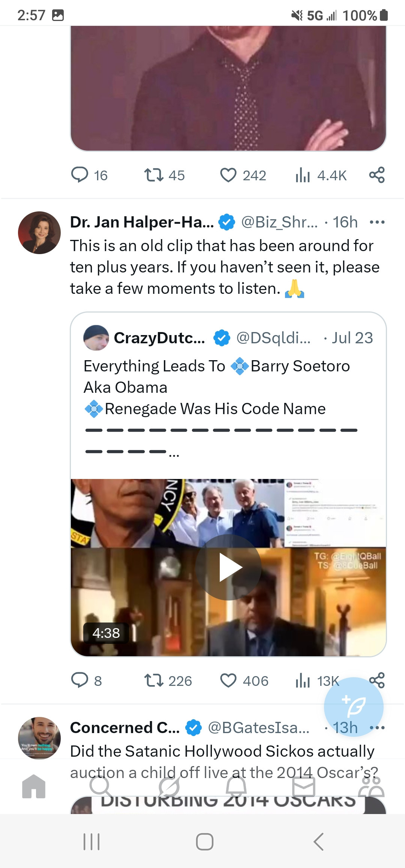The image size is (405, 868).
Task: Like Dr. Jan Halper's post
Action: [x=228, y=681]
